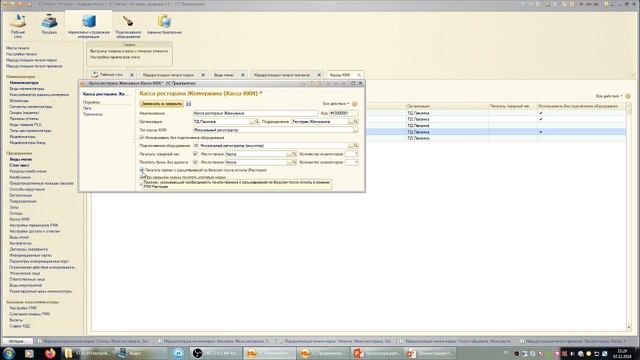This screenshot has height=360, width=640.
Task: Open the media player taskbar icon
Action: (x=29, y=353)
